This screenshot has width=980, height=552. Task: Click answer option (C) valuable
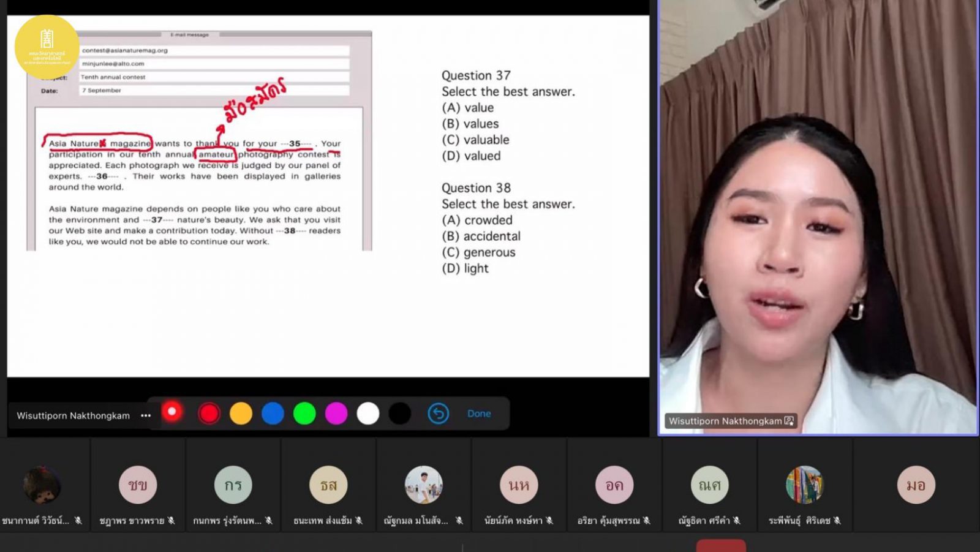coord(475,140)
